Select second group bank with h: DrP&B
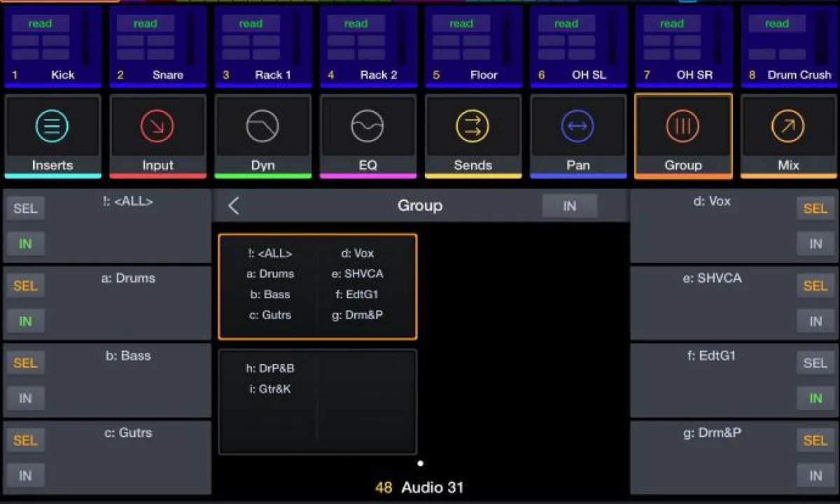 tap(318, 402)
